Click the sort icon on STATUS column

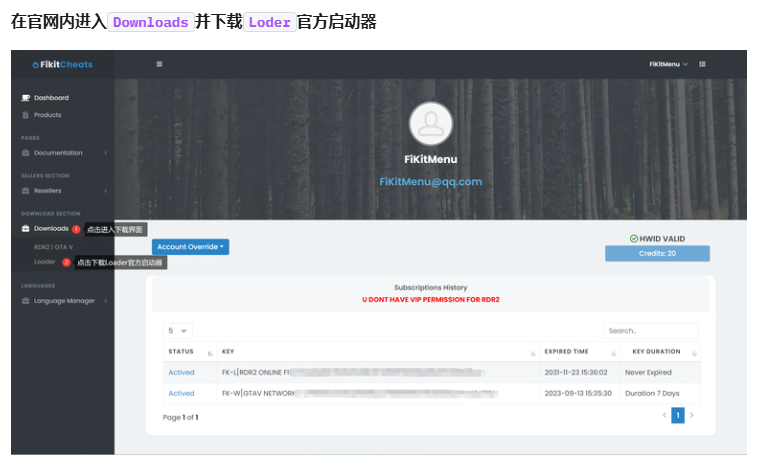coord(209,352)
